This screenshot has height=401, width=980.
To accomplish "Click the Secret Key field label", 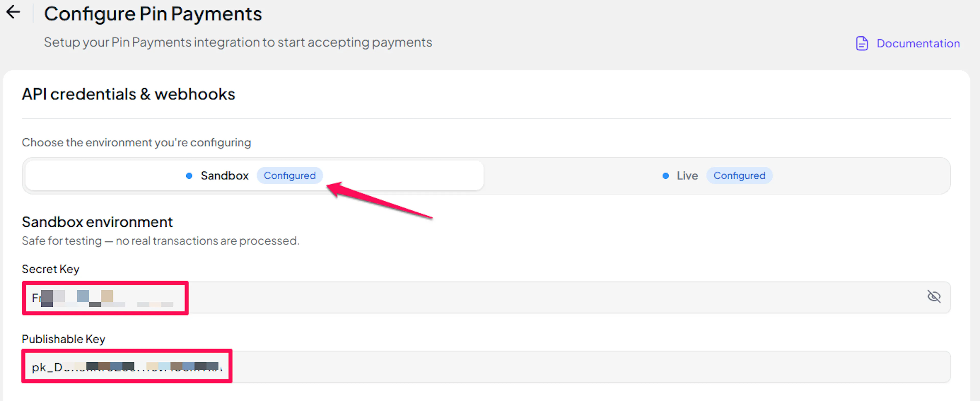I will 51,269.
